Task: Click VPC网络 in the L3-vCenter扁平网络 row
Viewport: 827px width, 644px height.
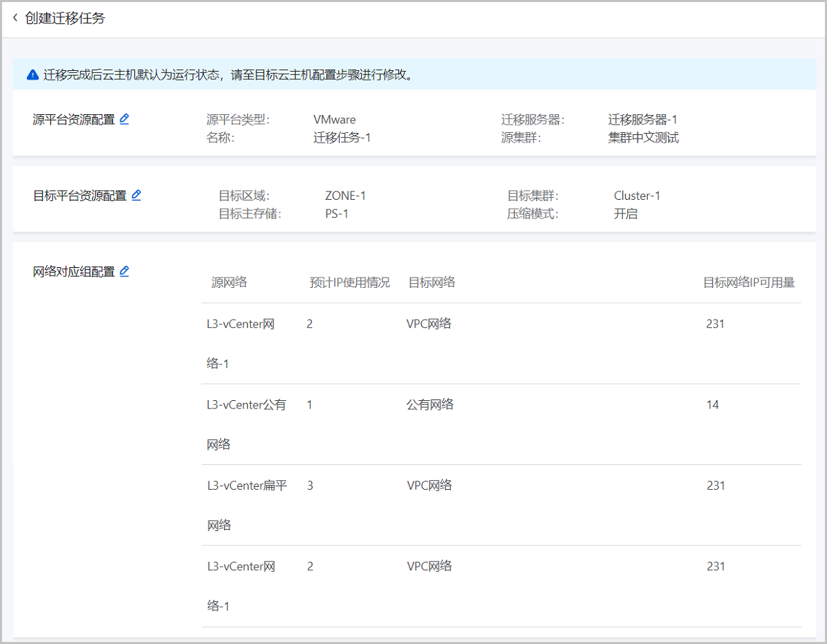Action: [x=429, y=486]
